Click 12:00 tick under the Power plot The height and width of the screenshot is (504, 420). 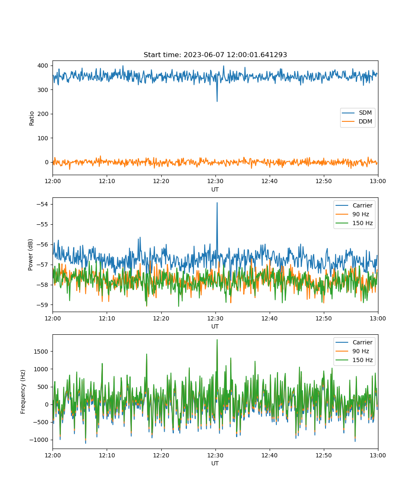click(x=52, y=318)
